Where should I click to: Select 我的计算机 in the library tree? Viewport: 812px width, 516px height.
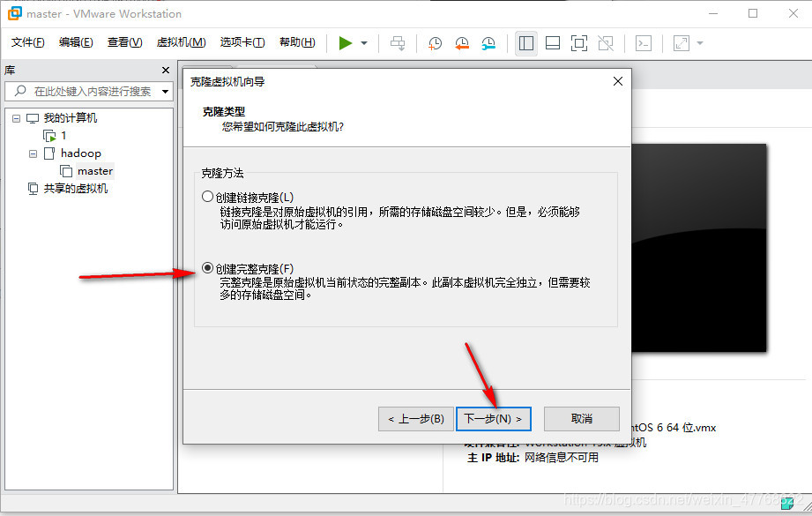point(70,118)
